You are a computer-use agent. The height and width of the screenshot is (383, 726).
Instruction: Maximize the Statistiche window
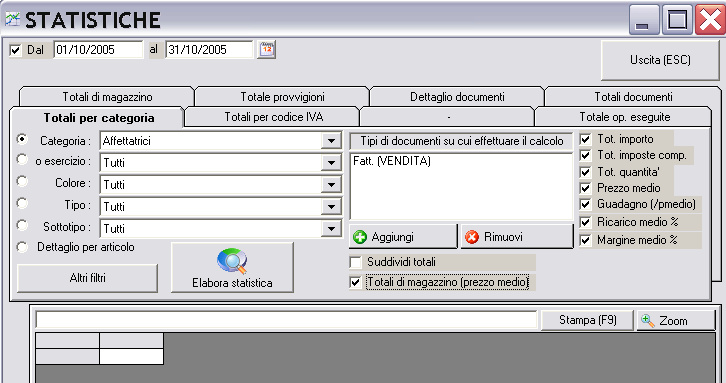676,19
